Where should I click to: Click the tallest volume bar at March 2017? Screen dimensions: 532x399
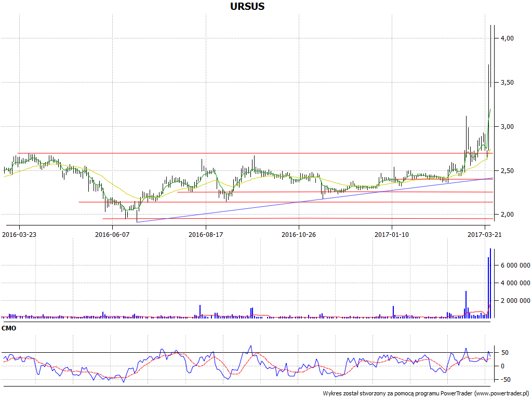click(490, 283)
